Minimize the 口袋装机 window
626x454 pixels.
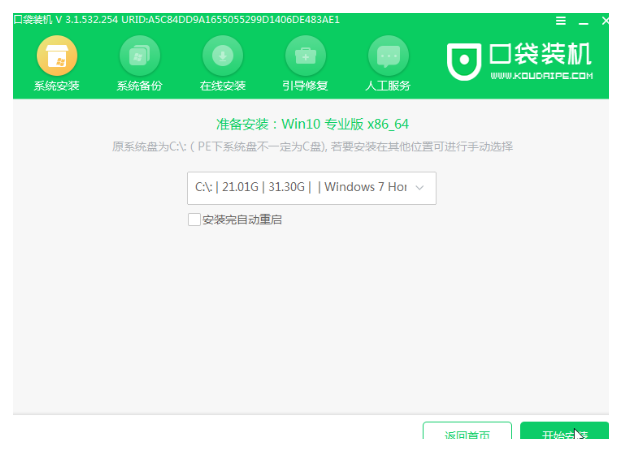point(581,21)
